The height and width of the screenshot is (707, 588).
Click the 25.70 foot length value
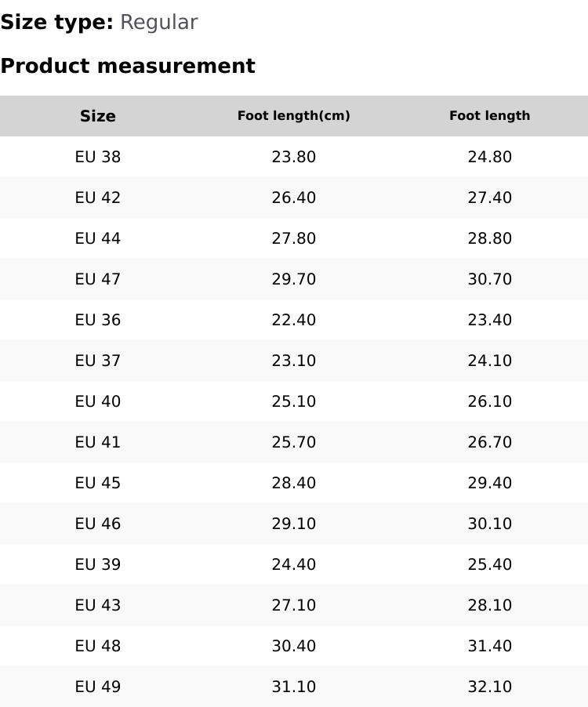click(x=294, y=442)
